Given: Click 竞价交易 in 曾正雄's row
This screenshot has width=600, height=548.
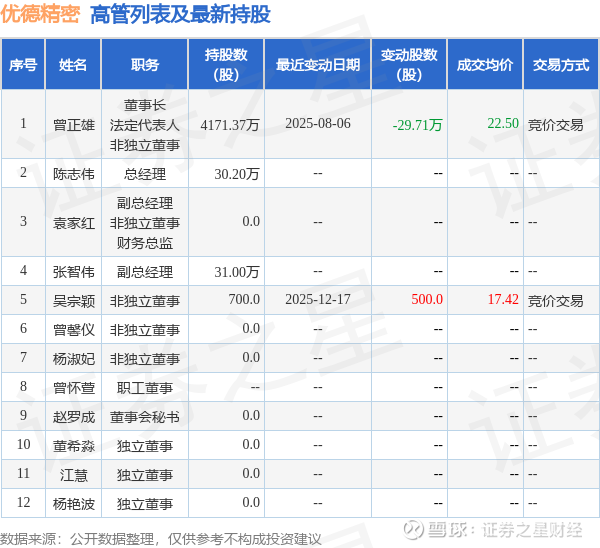Looking at the screenshot, I should click(x=556, y=125).
